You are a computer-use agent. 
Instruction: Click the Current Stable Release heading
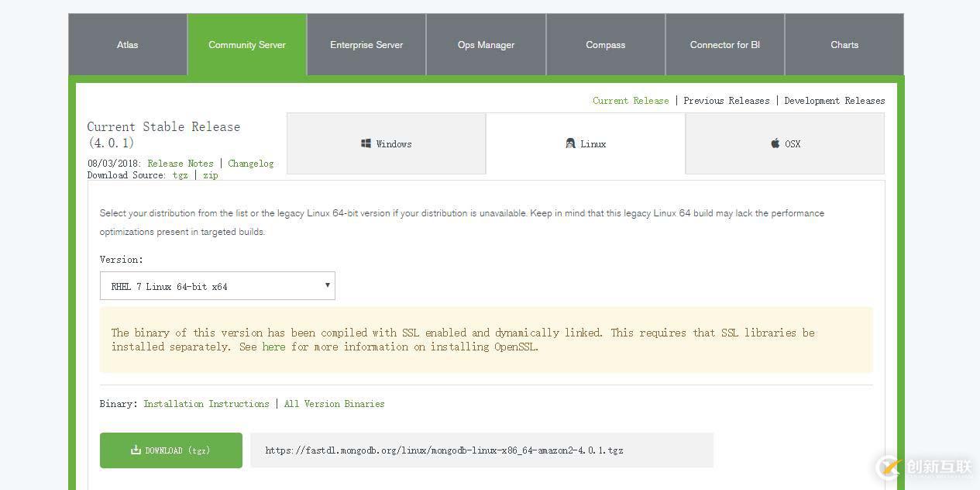coord(163,134)
